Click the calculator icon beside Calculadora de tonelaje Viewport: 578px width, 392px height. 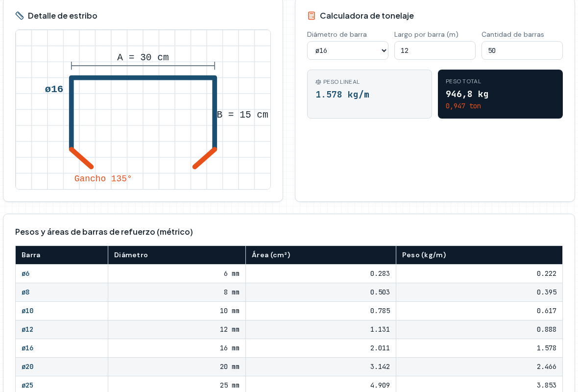[312, 16]
